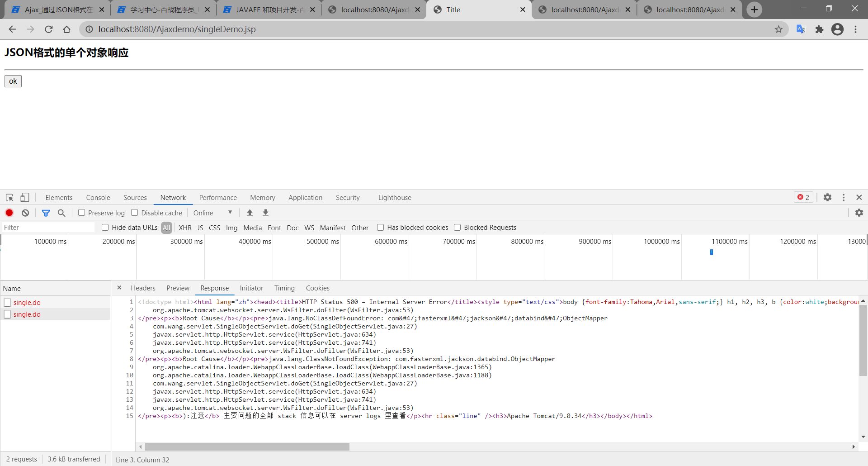Import a HAR file with upload arrow
The width and height of the screenshot is (868, 466).
(x=250, y=213)
